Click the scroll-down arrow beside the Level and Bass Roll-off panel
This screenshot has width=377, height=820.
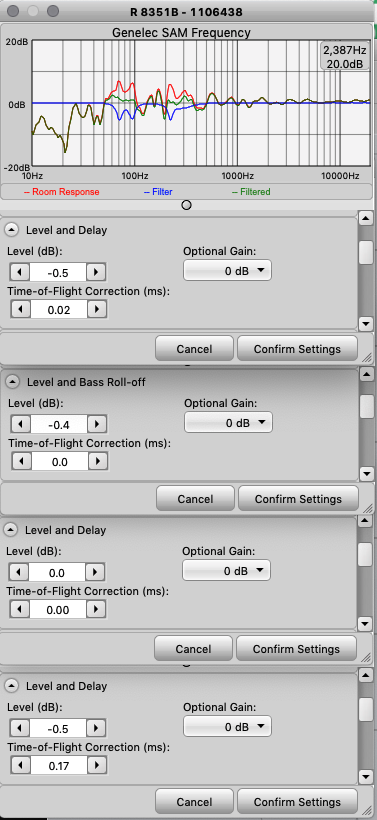367,474
